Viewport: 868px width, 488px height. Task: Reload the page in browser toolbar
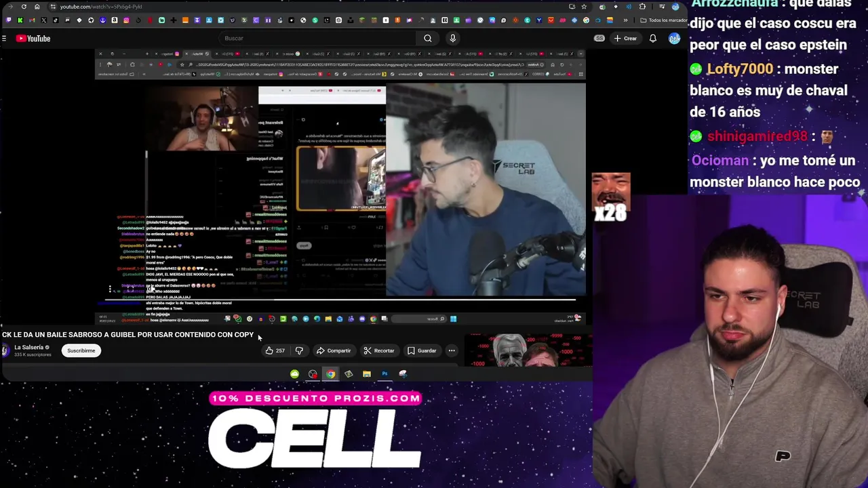24,7
